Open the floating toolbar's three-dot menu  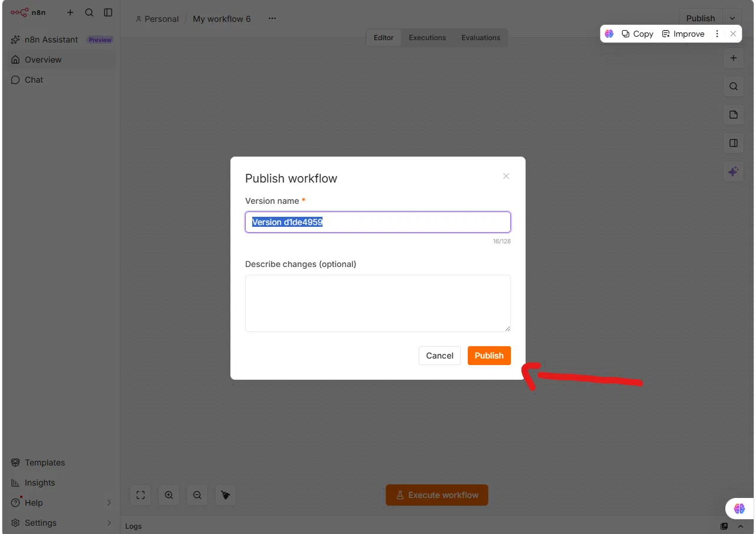[717, 34]
